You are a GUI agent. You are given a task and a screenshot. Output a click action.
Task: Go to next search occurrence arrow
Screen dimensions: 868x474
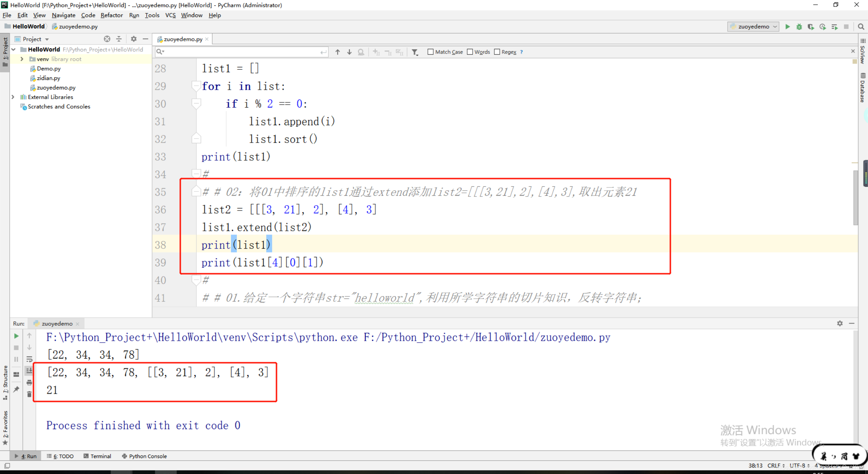349,52
